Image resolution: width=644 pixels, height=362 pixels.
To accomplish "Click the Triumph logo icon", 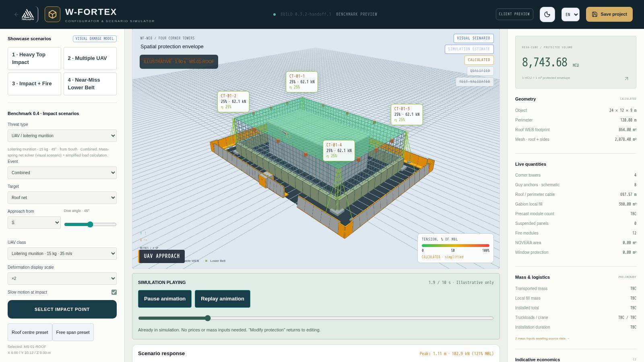I will pos(28,14).
